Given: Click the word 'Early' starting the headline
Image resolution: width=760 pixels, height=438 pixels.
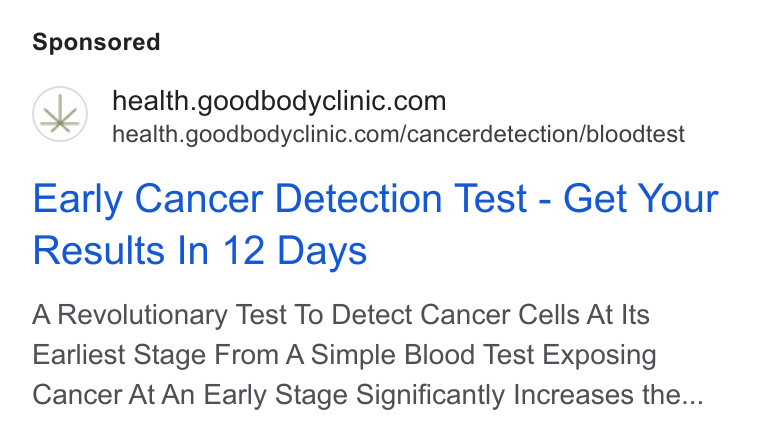Looking at the screenshot, I should 77,198.
